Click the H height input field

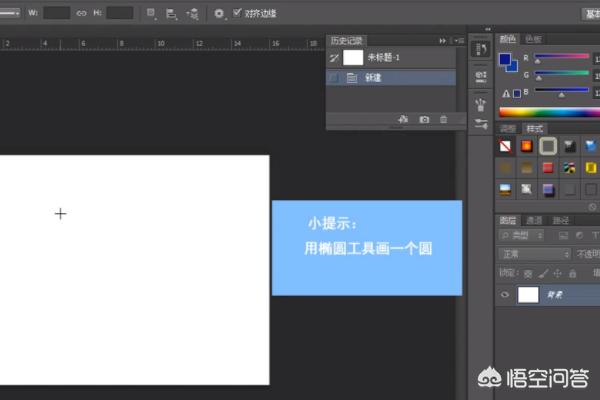(119, 13)
